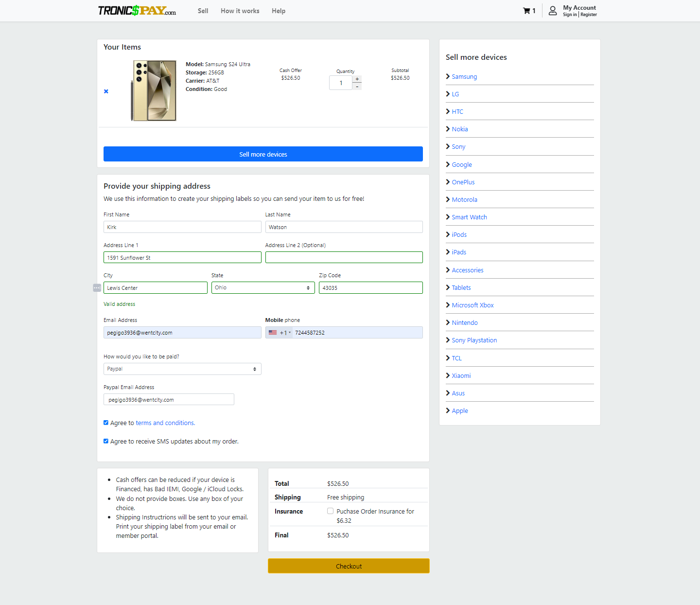Open the Tablets category link
Image resolution: width=700 pixels, height=605 pixels.
461,288
